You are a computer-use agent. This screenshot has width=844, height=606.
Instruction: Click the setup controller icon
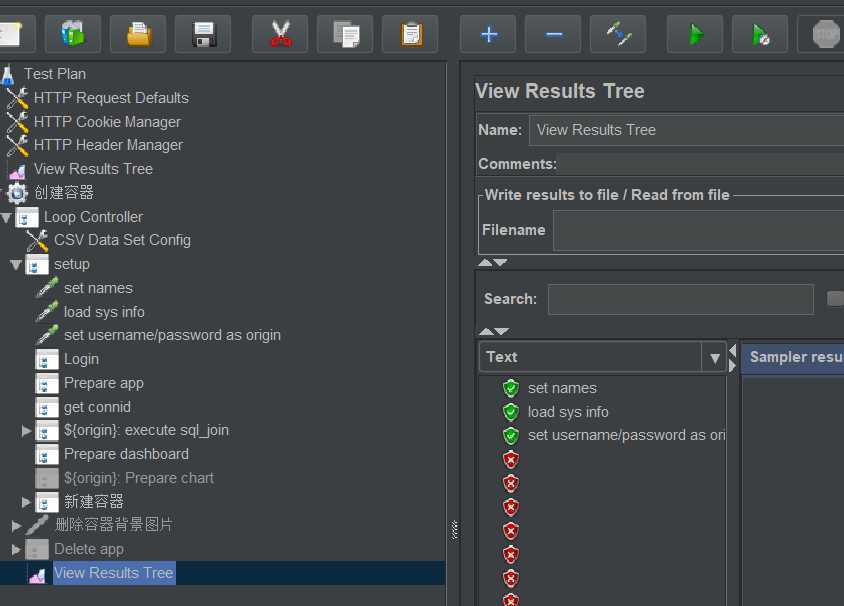tap(37, 265)
